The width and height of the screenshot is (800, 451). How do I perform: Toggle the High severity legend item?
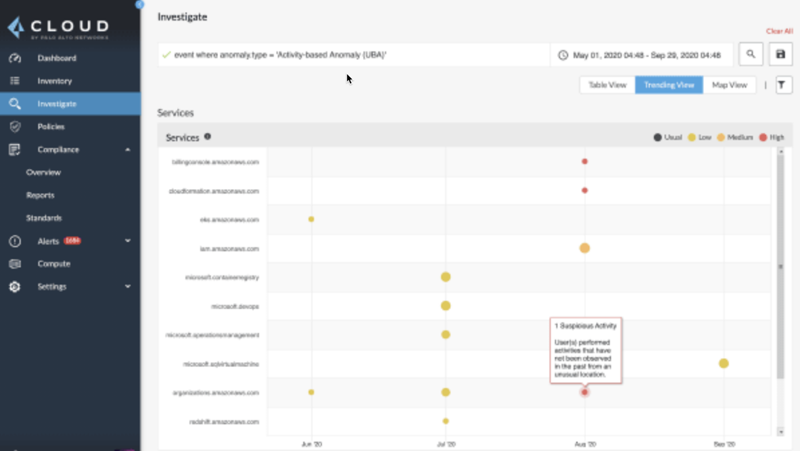(x=768, y=137)
